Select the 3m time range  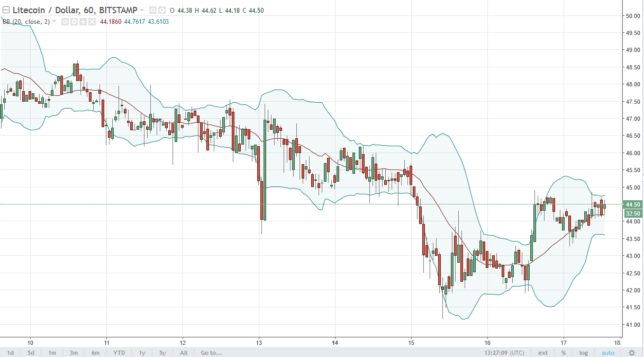click(x=74, y=353)
